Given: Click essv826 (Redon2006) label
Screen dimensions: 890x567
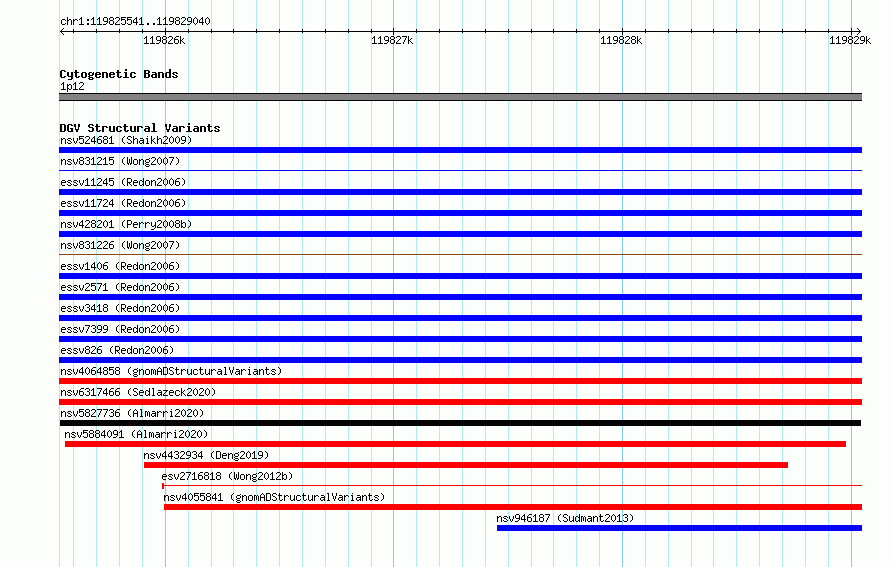Looking at the screenshot, I should (117, 350).
